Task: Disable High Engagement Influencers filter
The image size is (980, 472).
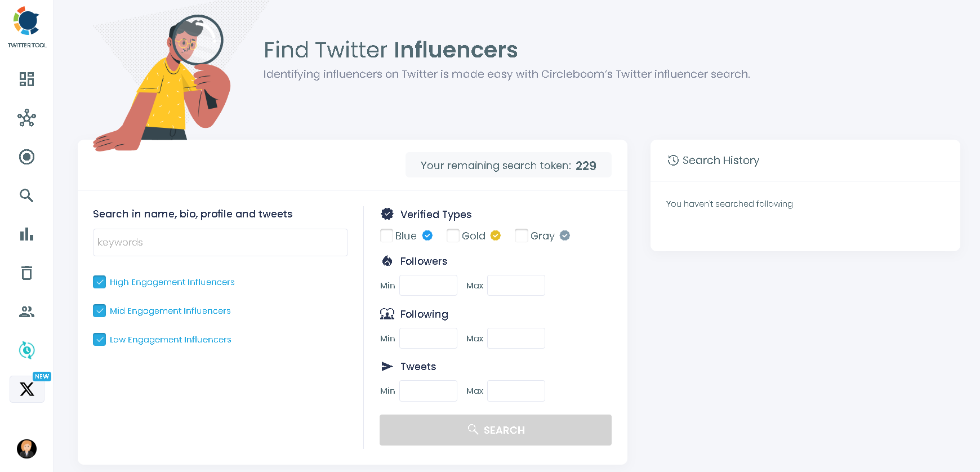Action: pos(100,282)
